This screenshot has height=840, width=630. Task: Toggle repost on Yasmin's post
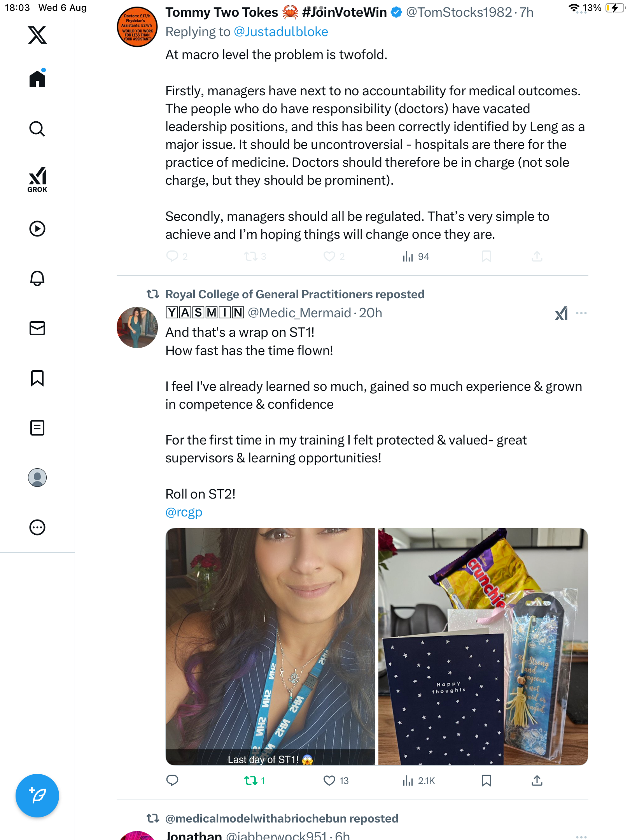251,780
